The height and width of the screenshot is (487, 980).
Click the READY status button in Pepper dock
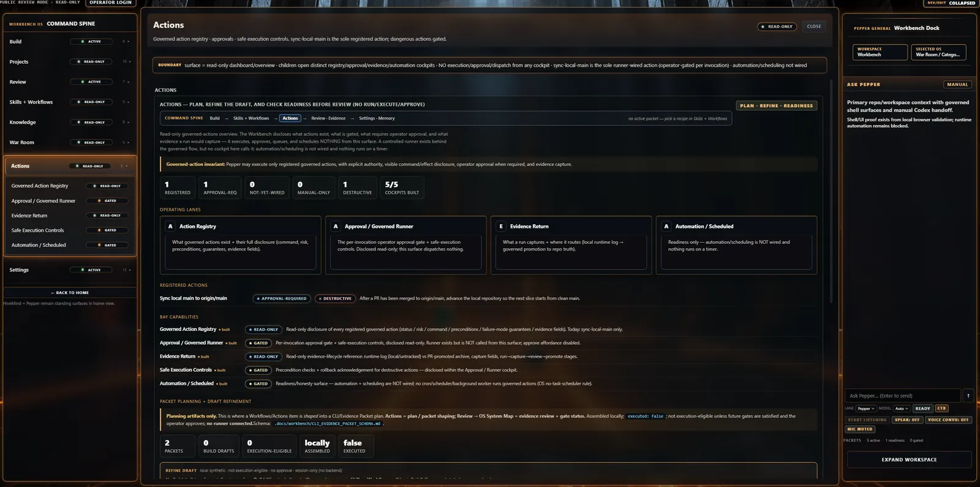pos(923,409)
